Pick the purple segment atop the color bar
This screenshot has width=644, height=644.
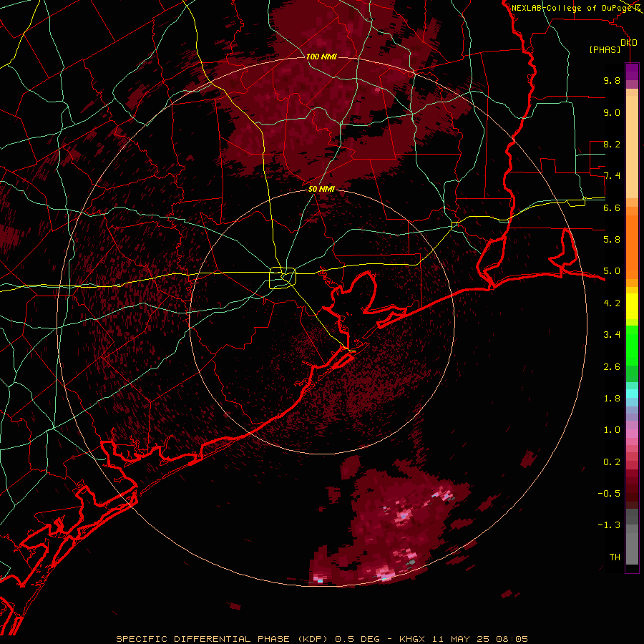coord(632,72)
